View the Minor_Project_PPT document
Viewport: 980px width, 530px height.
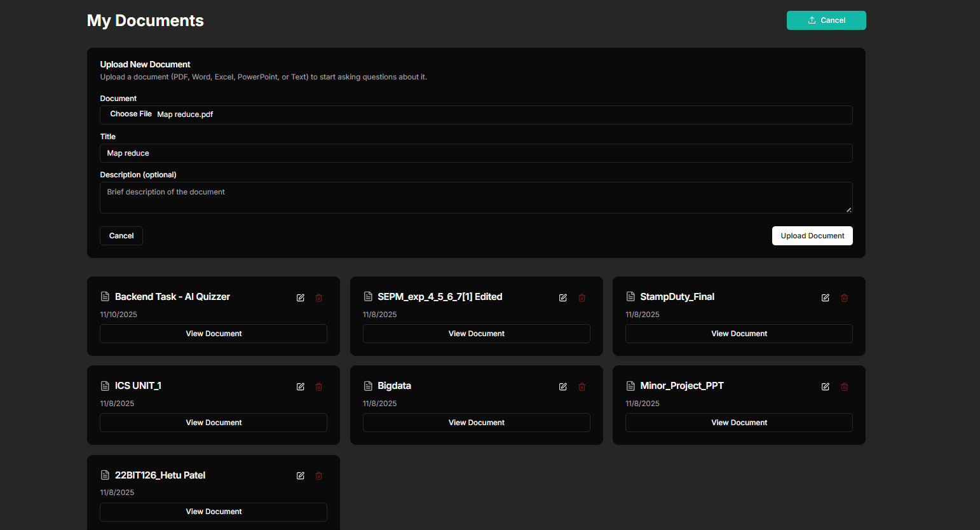coord(739,423)
